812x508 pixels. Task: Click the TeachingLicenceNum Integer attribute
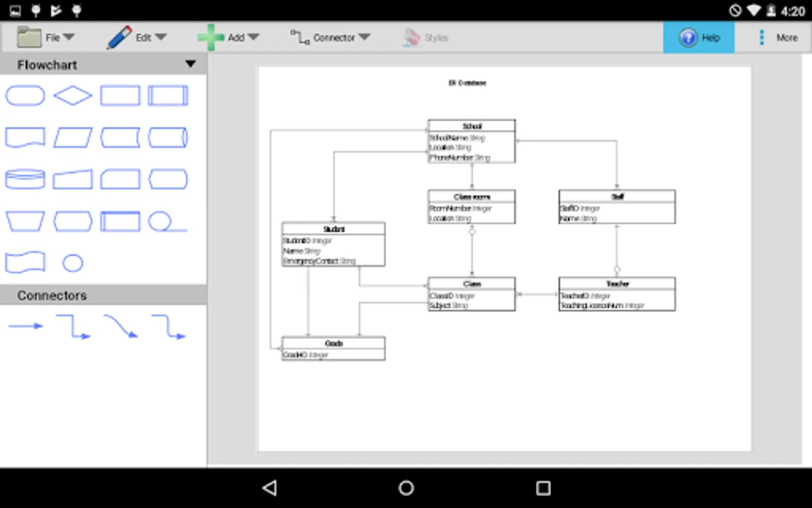(602, 305)
